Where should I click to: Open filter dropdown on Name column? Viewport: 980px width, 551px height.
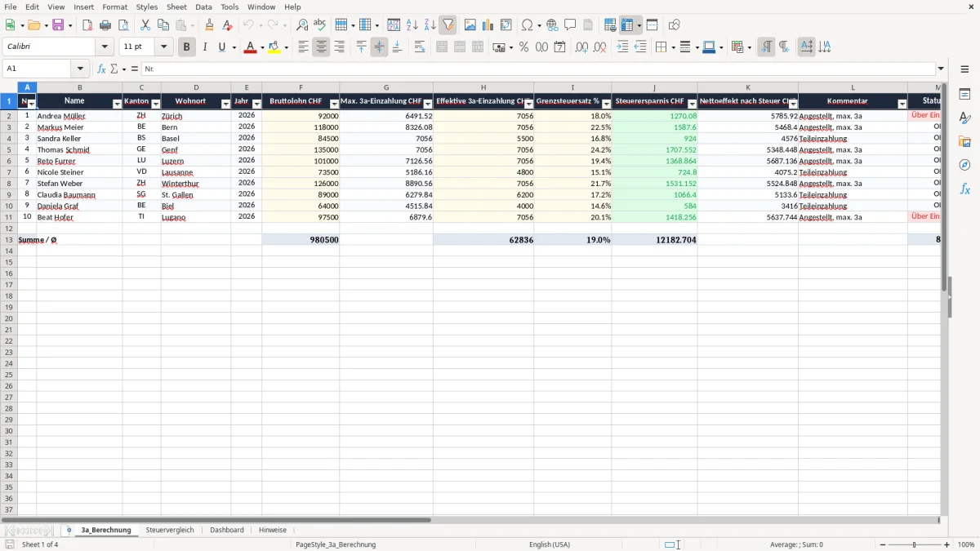[x=117, y=104]
